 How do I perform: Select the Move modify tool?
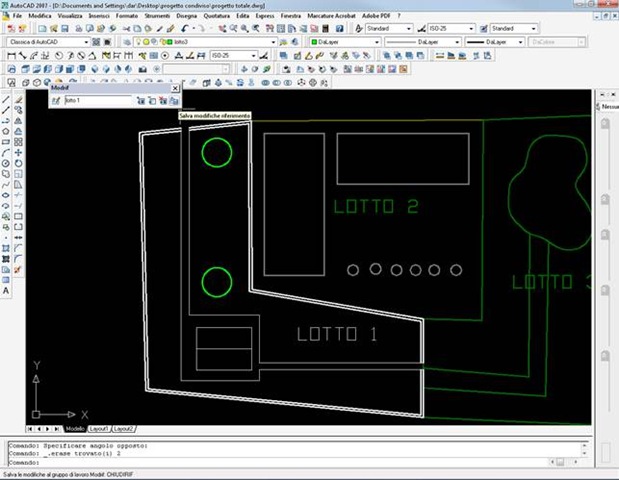point(19,152)
